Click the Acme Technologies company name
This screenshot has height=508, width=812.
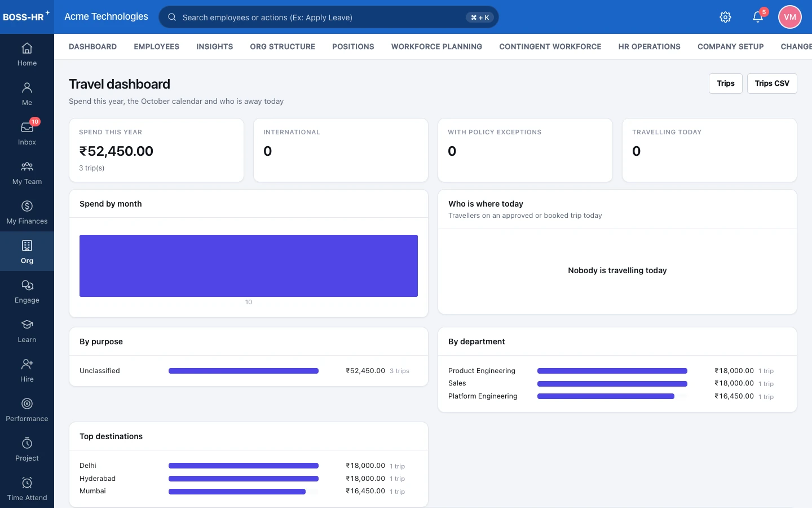pyautogui.click(x=107, y=16)
